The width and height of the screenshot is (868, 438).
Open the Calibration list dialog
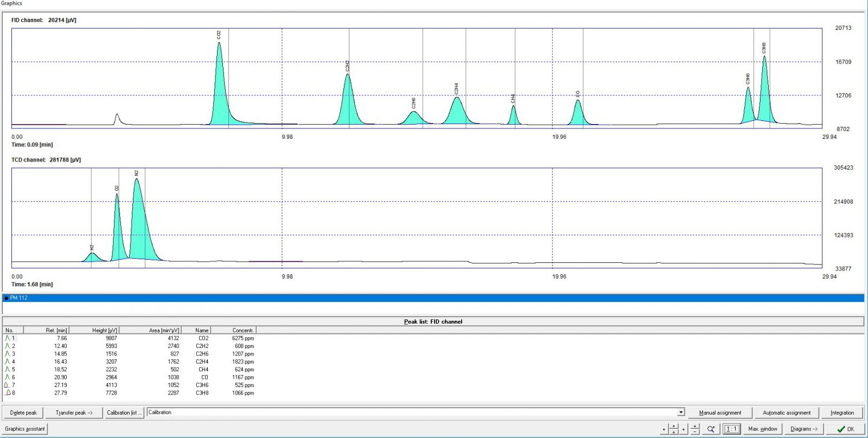pyautogui.click(x=124, y=413)
